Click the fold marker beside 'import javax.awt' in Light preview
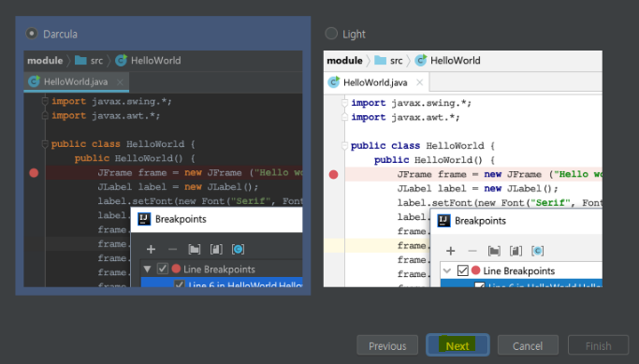 pyautogui.click(x=345, y=117)
